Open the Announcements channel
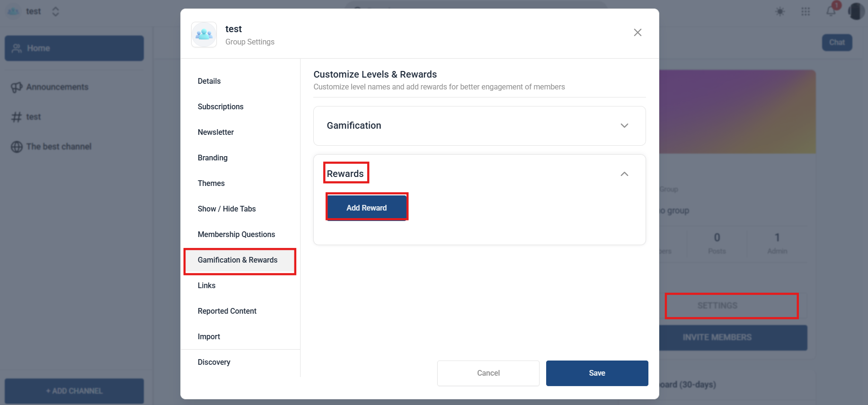Viewport: 868px width, 405px height. tap(57, 87)
